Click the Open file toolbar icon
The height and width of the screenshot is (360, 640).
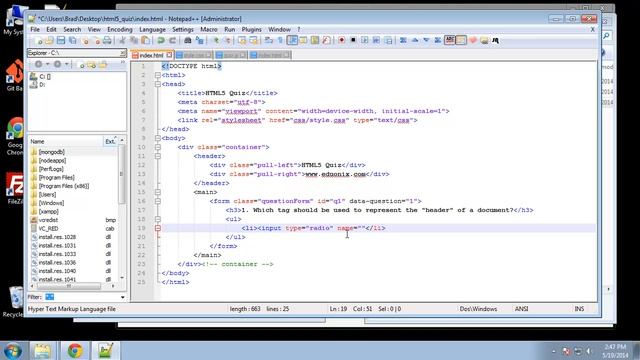[x=49, y=40]
